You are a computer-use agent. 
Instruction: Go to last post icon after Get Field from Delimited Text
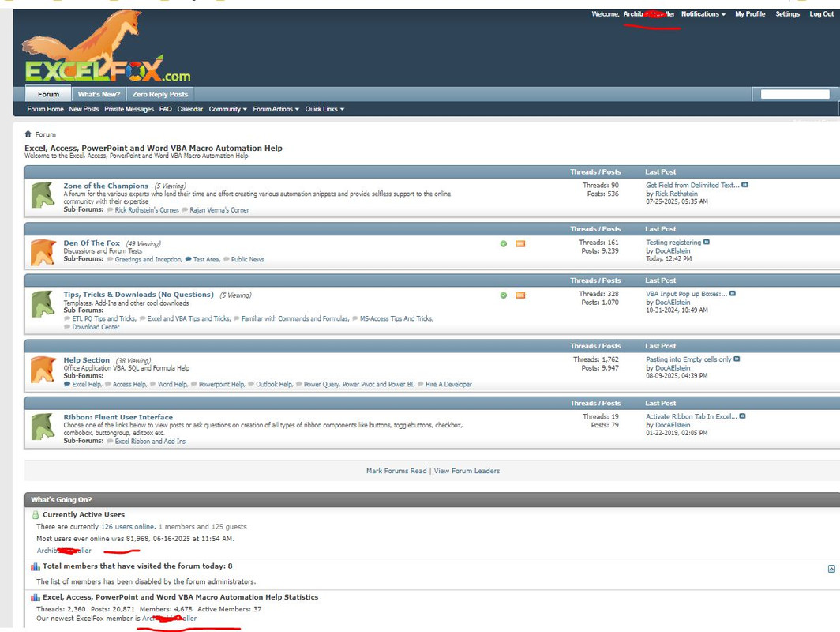tap(744, 185)
